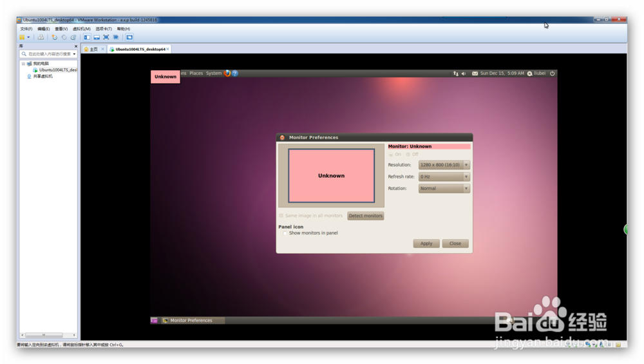Switch to the 主页 tab
The image size is (644, 364).
pos(91,49)
